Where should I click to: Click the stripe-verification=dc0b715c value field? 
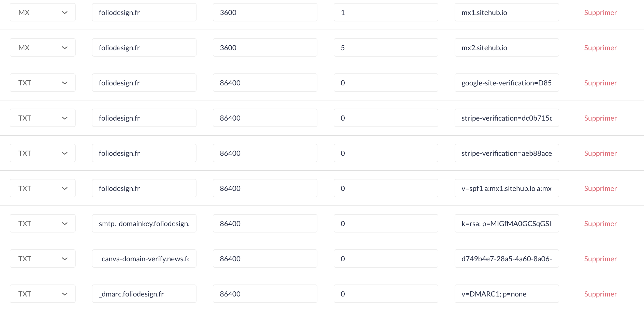[x=507, y=118]
